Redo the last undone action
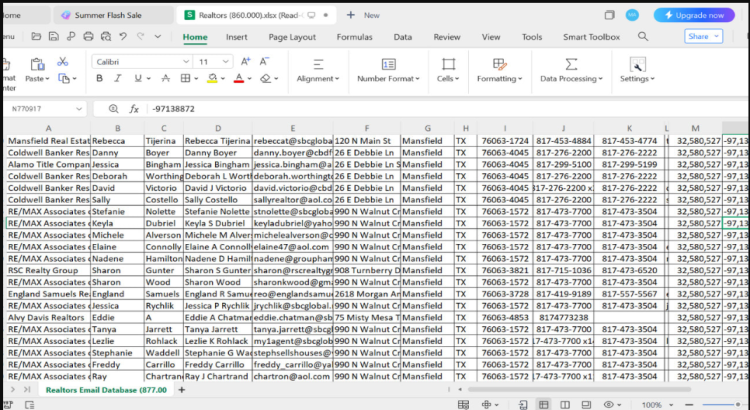 click(140, 36)
